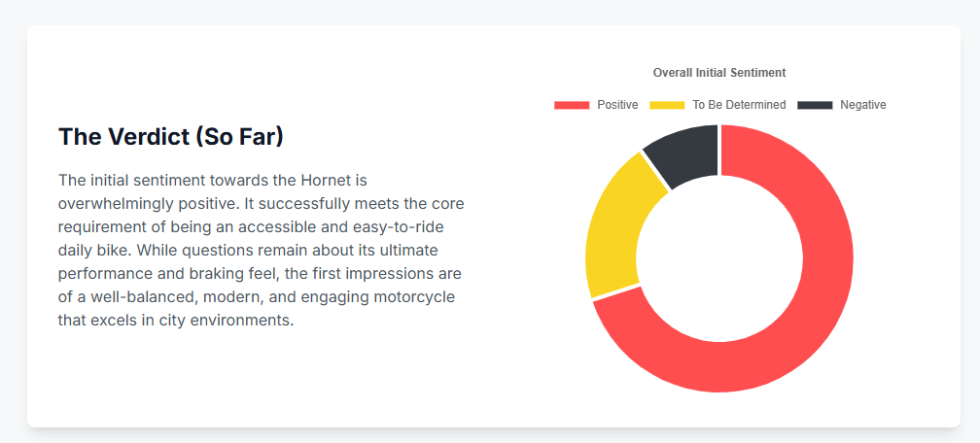Click the yellow To Be Determined legend swatch
980x443 pixels.
click(x=666, y=105)
